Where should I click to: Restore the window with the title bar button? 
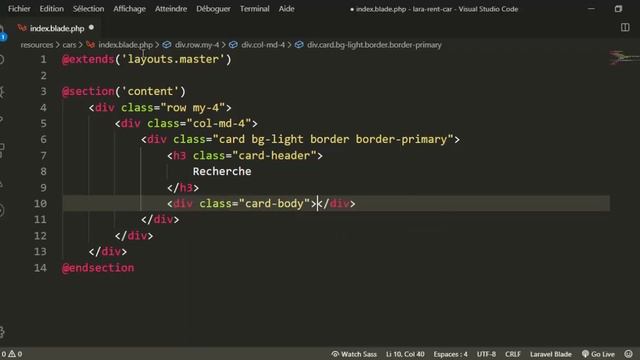pos(618,9)
